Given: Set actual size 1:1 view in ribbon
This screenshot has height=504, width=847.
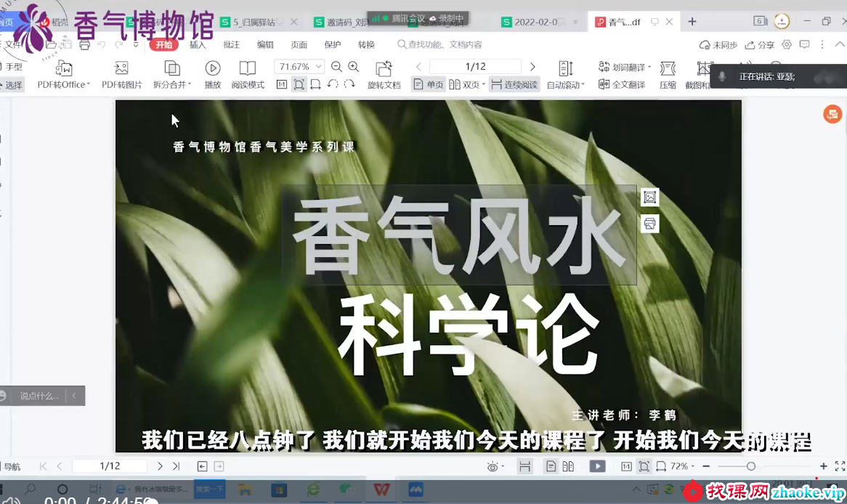Looking at the screenshot, I should click(x=281, y=84).
